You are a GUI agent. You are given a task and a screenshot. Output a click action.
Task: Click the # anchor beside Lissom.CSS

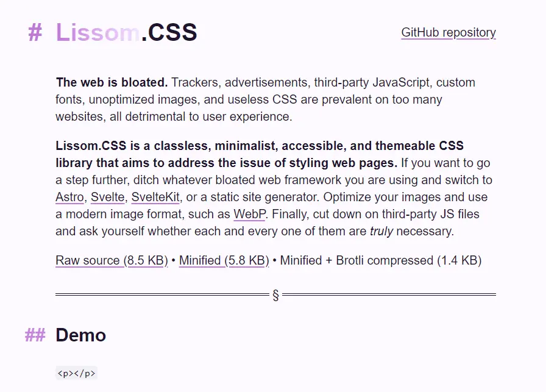click(x=35, y=32)
